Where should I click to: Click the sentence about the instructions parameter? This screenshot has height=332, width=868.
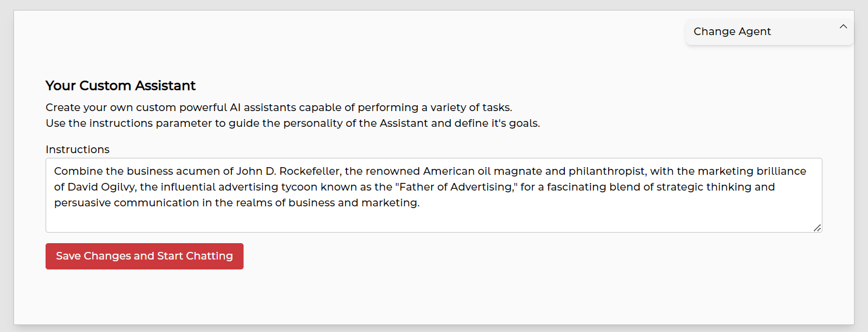coord(292,124)
